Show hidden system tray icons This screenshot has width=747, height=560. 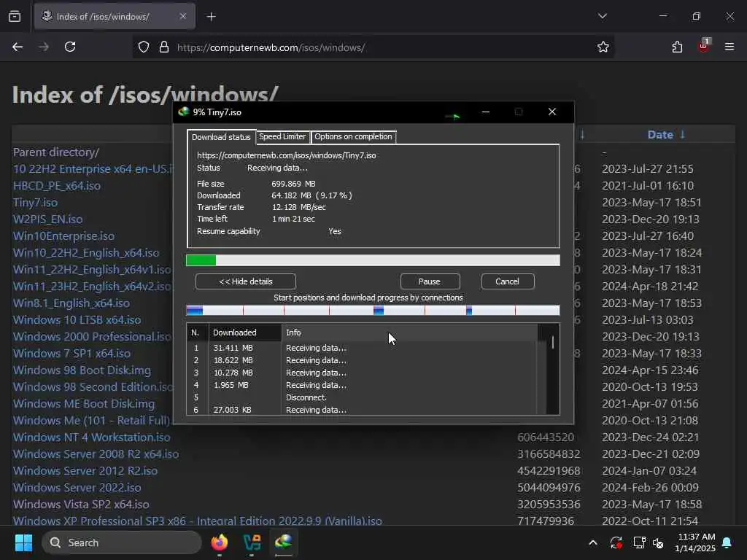pos(592,542)
